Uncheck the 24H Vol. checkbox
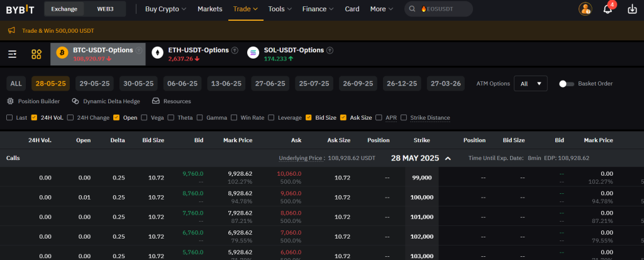The height and width of the screenshot is (260, 644). [34, 118]
